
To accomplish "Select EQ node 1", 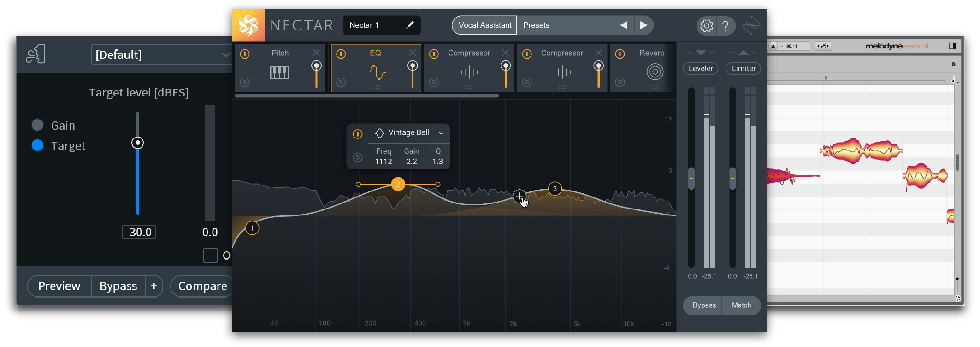I will click(x=252, y=228).
